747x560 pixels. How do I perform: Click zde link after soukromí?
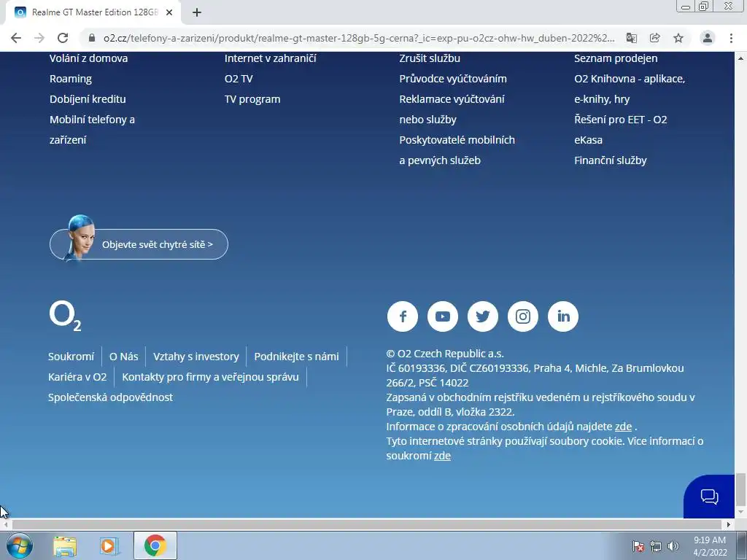(x=442, y=456)
